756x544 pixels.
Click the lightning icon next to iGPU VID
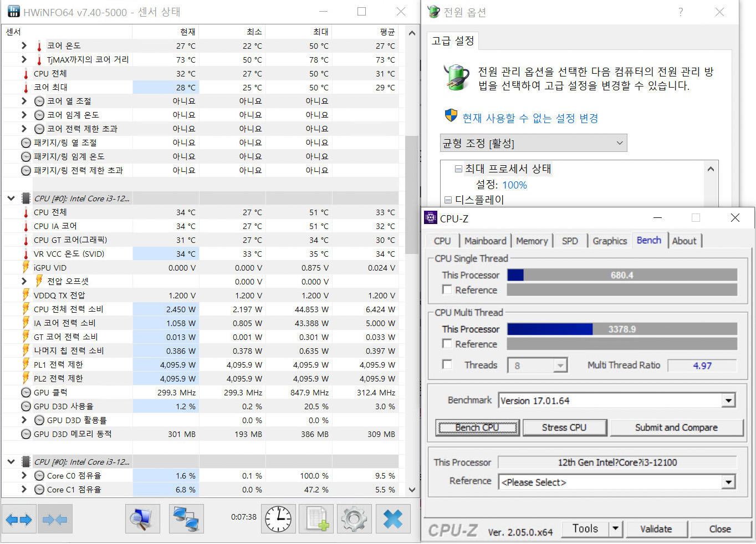click(26, 267)
